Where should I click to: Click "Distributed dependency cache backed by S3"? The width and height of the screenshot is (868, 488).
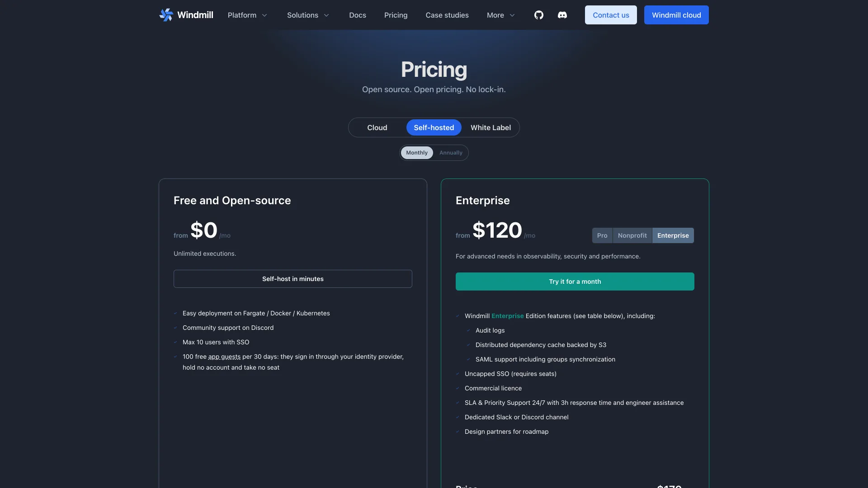coord(541,345)
